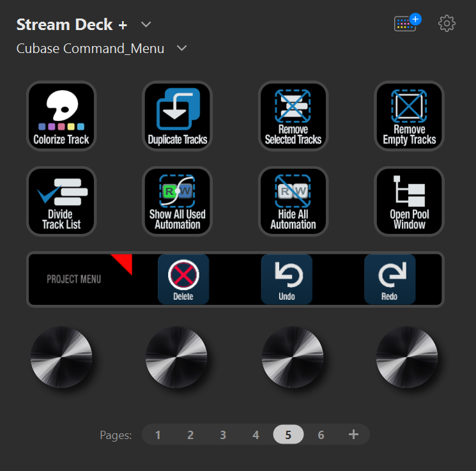Expand the Stream Deck + device dropdown
Image resolution: width=476 pixels, height=471 pixels.
click(x=146, y=24)
